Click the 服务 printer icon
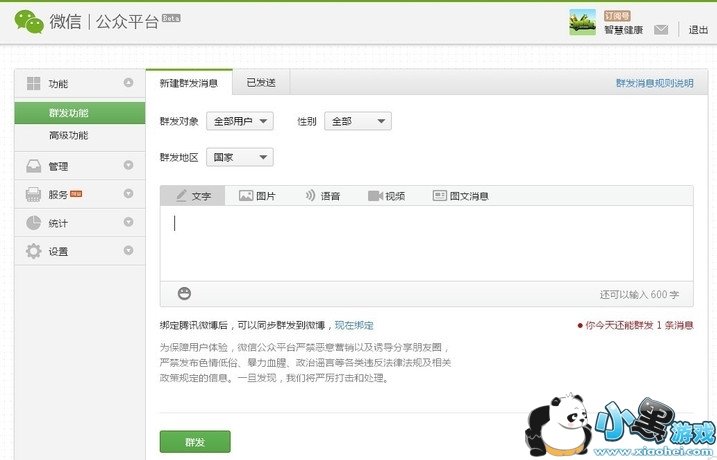 (33, 194)
